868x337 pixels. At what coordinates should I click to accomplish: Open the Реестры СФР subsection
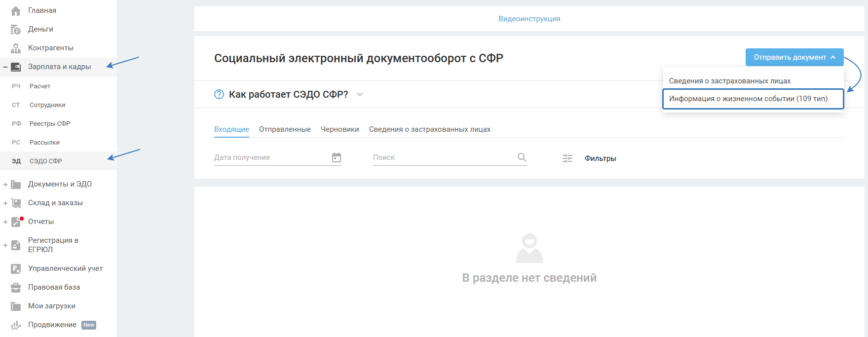(x=50, y=124)
